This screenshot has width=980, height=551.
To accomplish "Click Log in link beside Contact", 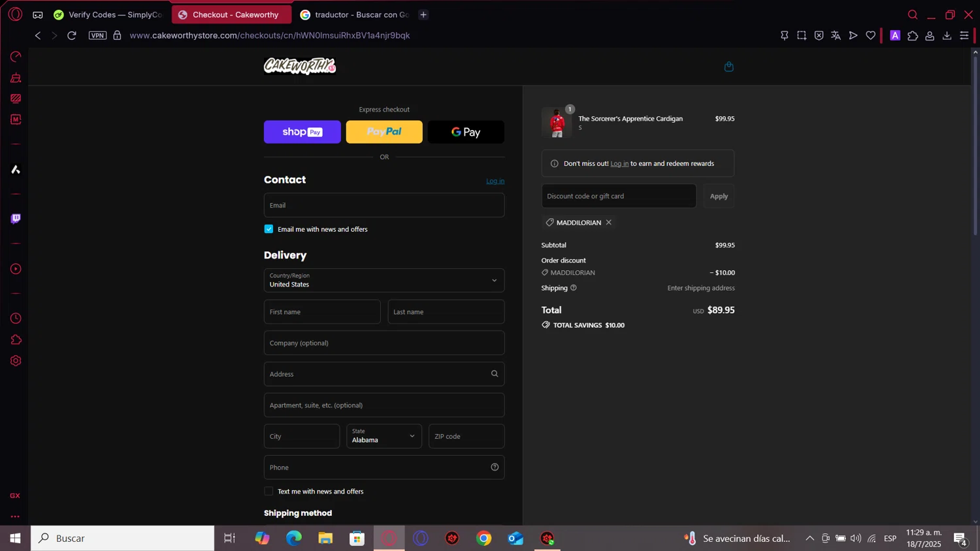I will pyautogui.click(x=495, y=181).
